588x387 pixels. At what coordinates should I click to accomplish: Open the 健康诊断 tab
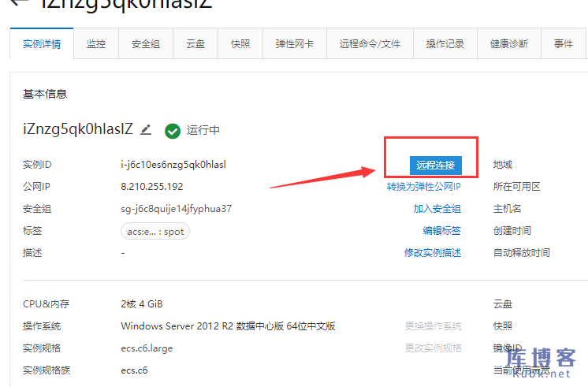[509, 43]
